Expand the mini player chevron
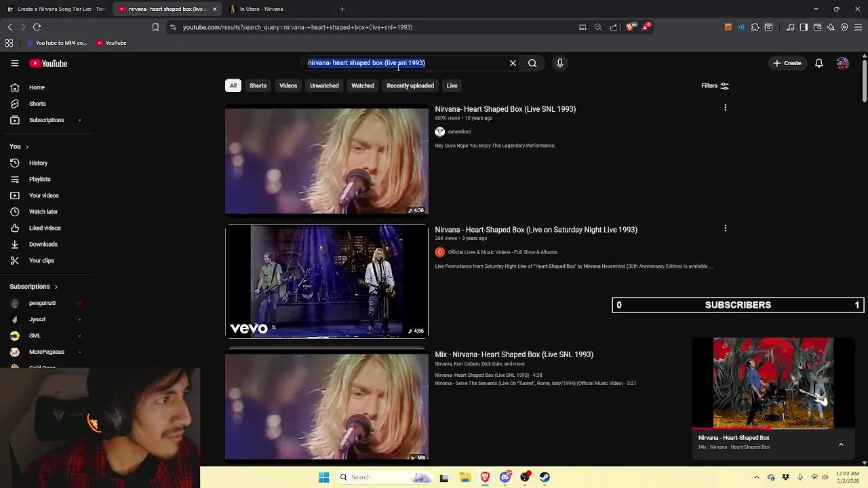 (841, 445)
